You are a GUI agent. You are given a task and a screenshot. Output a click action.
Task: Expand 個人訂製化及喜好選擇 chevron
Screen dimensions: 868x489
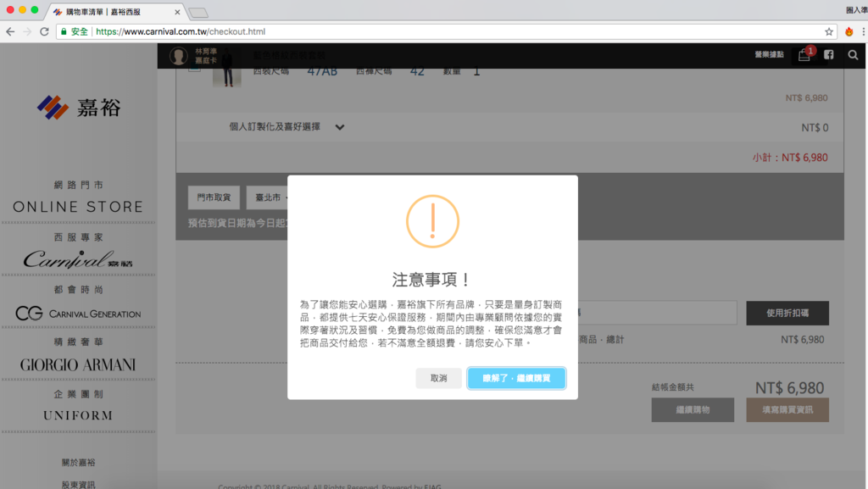339,127
